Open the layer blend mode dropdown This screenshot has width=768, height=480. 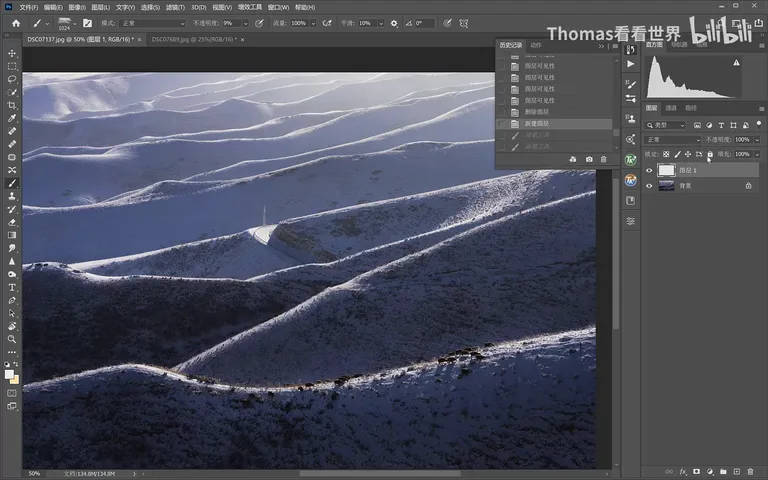point(672,140)
